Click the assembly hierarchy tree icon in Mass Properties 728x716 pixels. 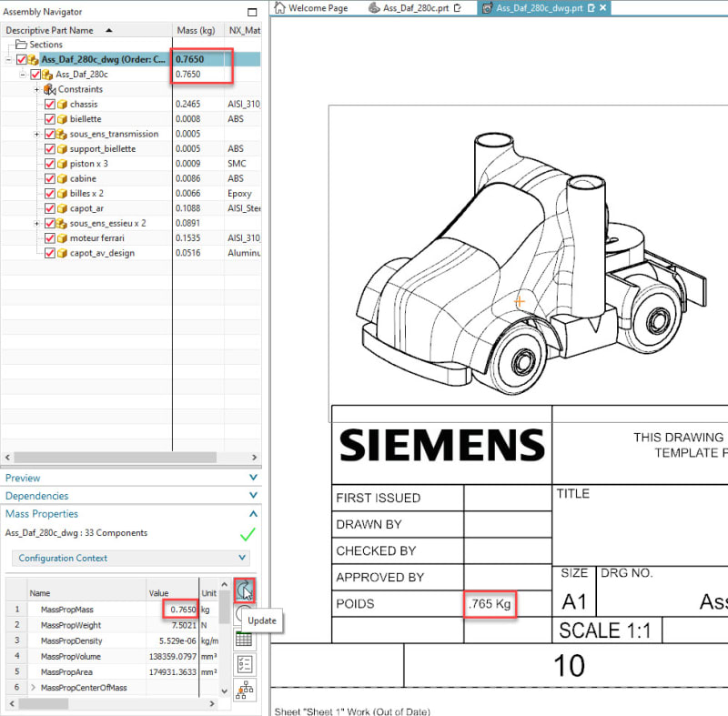click(244, 690)
